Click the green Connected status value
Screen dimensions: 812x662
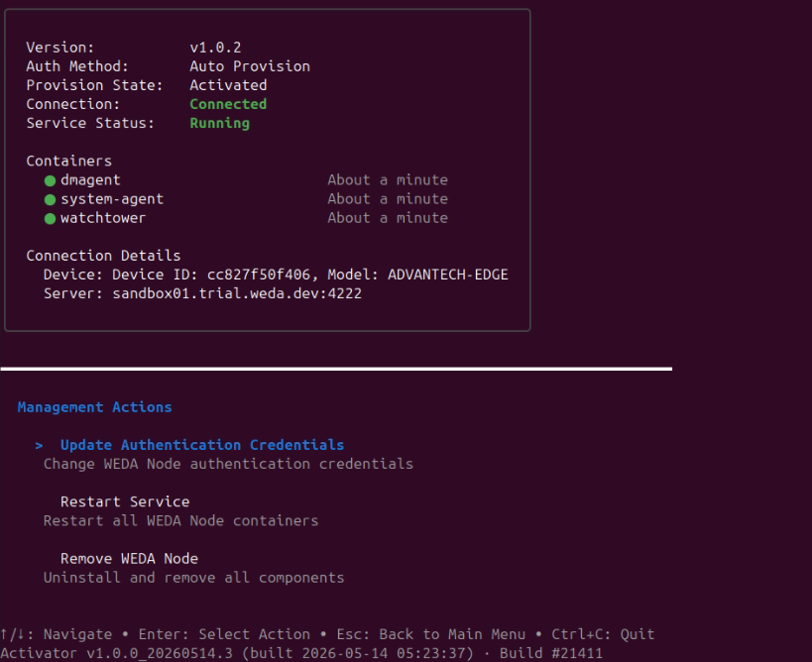(x=228, y=104)
